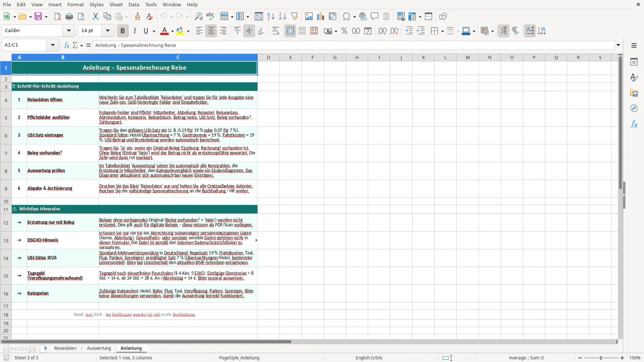Open the Draw shapes functions
Screen dimensions: 644x362
[x=443, y=17]
